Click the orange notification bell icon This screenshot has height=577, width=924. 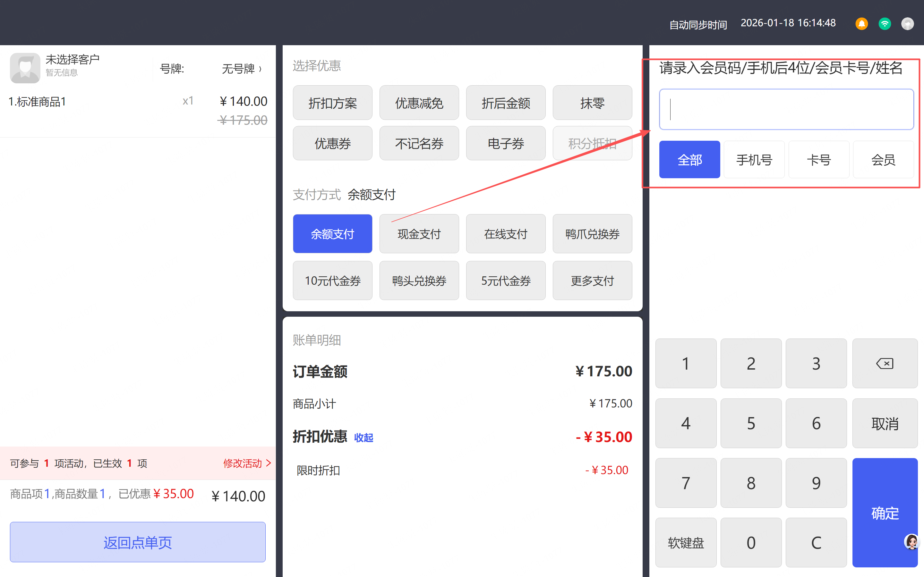click(861, 24)
